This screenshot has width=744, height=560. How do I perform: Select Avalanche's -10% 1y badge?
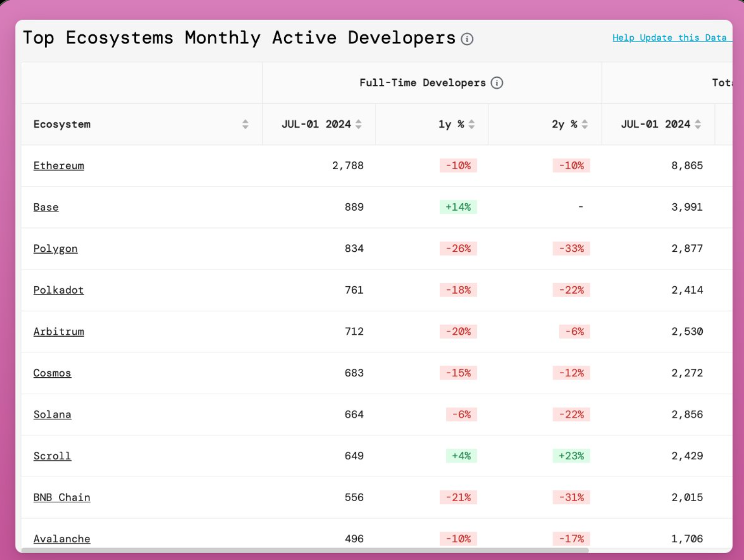pos(458,539)
